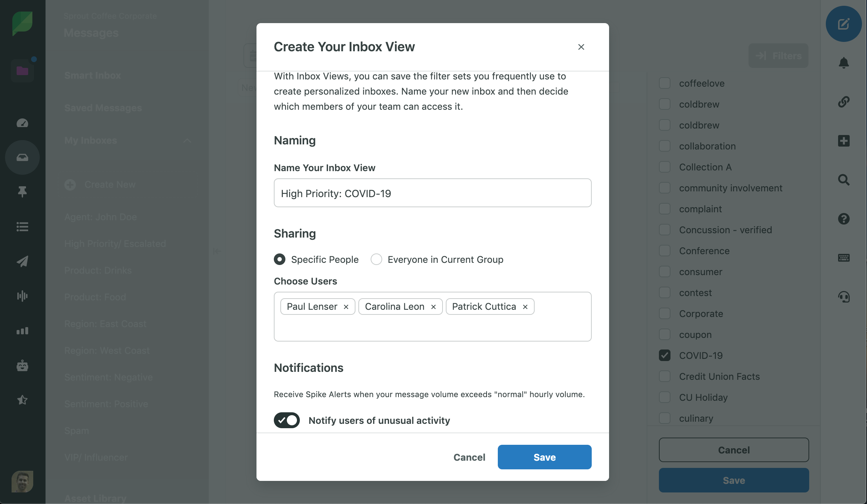This screenshot has height=504, width=867.
Task: Select Everyone in Current Group option
Action: point(376,259)
